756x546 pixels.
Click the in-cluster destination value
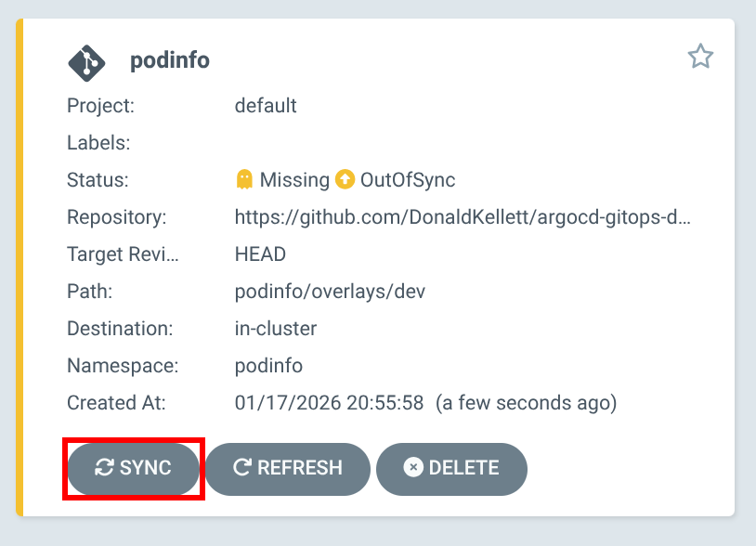[276, 328]
